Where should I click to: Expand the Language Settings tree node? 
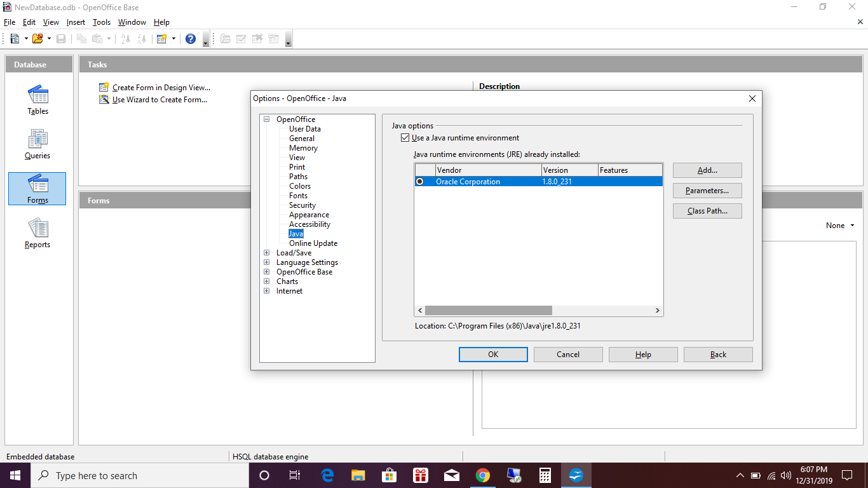pyautogui.click(x=267, y=262)
